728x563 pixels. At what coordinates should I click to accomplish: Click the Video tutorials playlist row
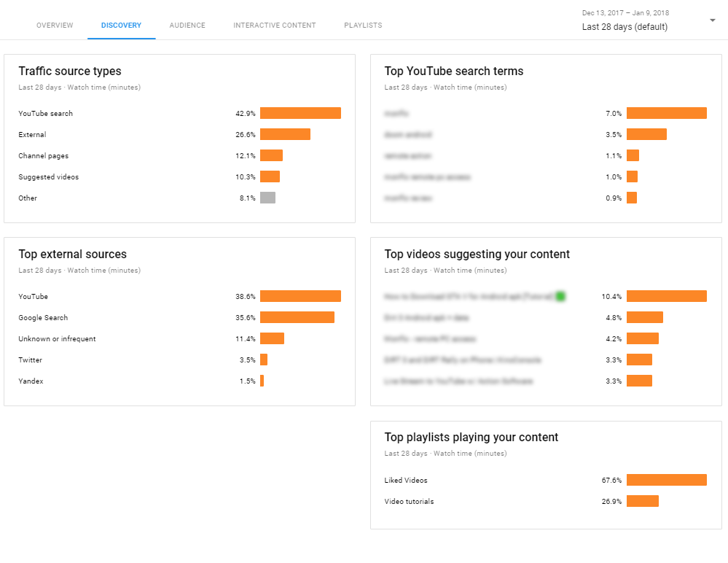click(x=546, y=501)
